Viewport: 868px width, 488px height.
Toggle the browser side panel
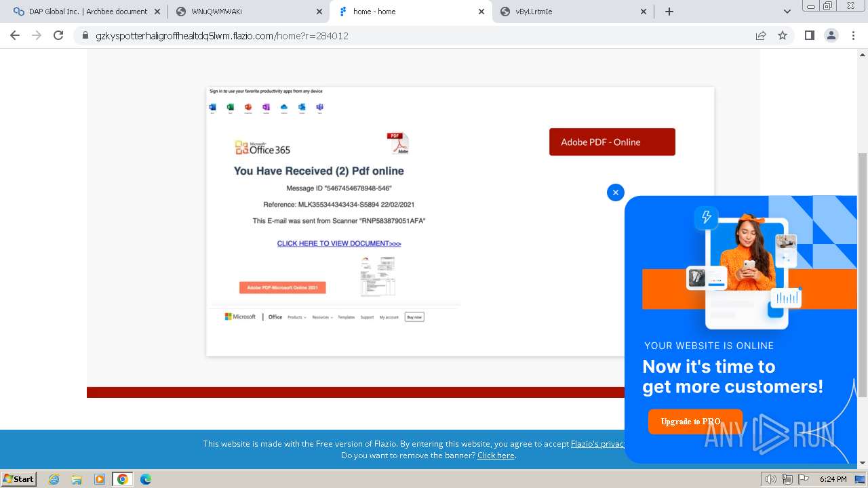point(809,35)
